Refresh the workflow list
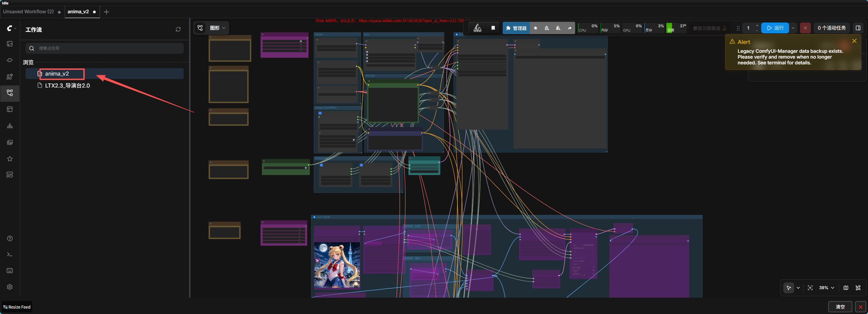Viewport: 868px width, 314px height. pos(178,30)
